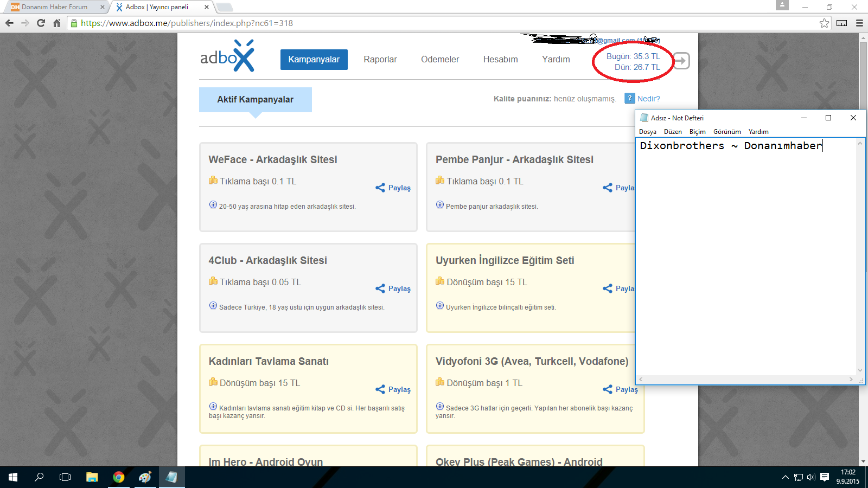The image size is (868, 488).
Task: Click the Notepad horizontal scrollbar
Action: tap(746, 380)
